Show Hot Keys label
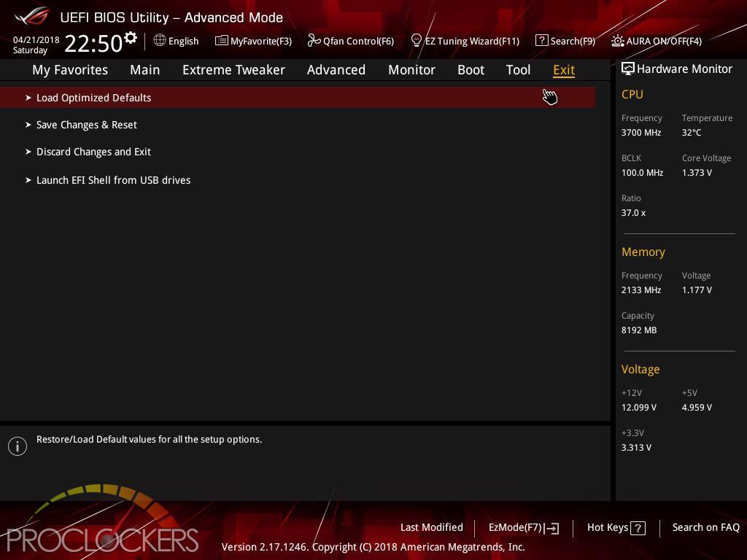Image resolution: width=747 pixels, height=560 pixels. (608, 528)
